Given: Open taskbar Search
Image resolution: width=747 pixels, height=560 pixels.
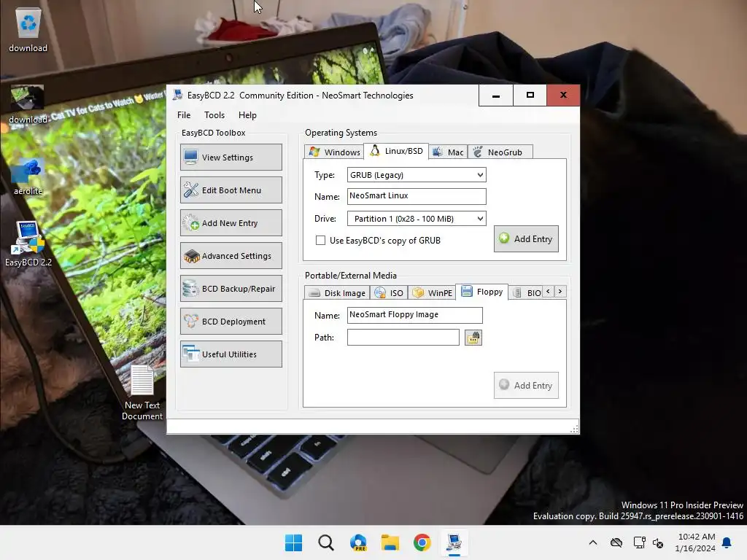Looking at the screenshot, I should [x=326, y=542].
